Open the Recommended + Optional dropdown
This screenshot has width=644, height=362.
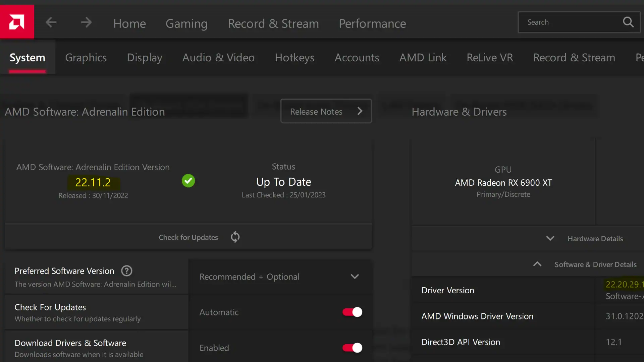click(355, 277)
